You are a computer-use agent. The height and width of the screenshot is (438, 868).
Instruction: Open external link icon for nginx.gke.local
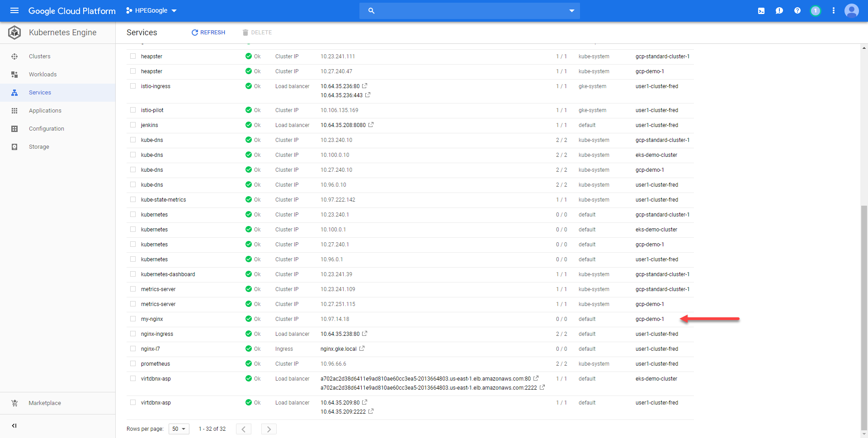(x=362, y=349)
